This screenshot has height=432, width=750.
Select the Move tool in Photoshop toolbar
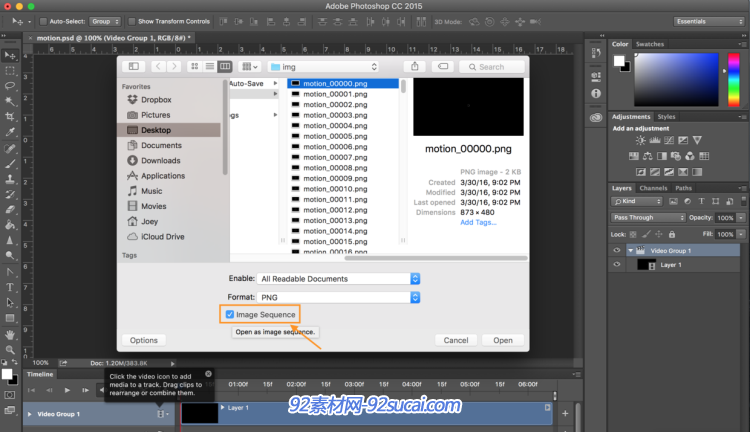[x=10, y=55]
